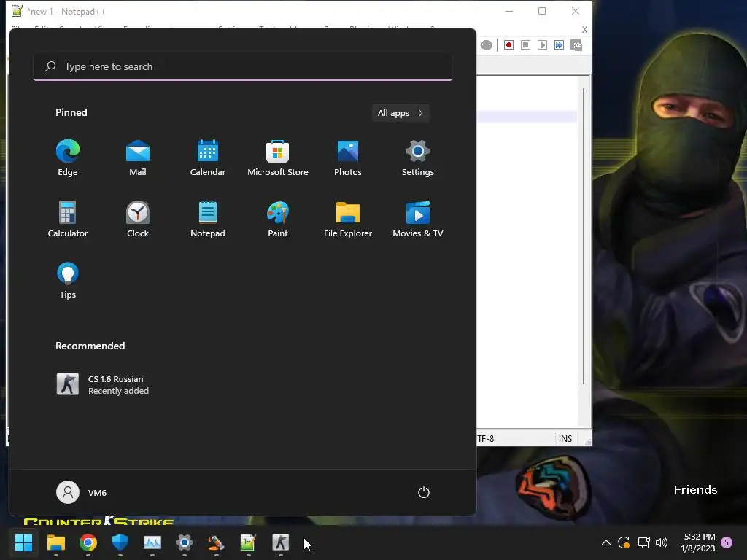Open the Power options button
The height and width of the screenshot is (560, 747).
424,492
